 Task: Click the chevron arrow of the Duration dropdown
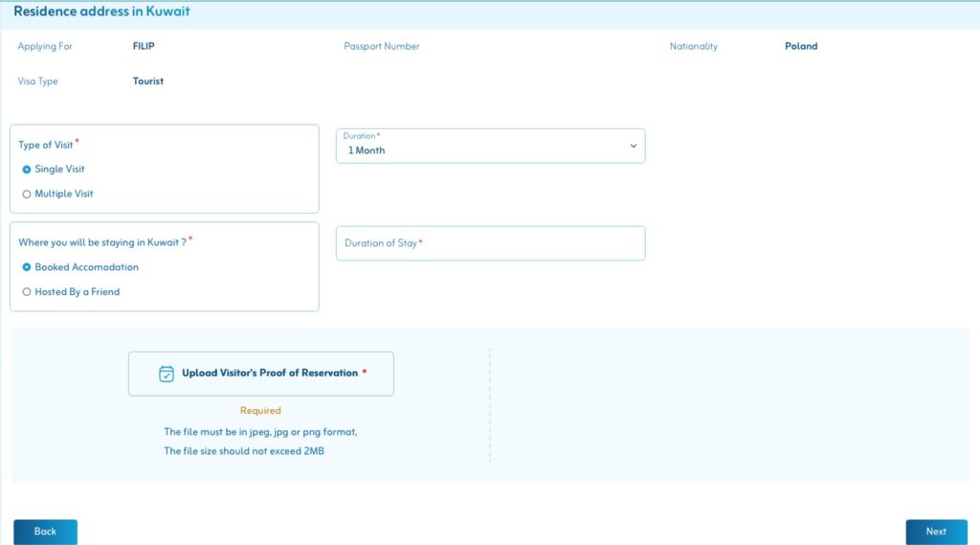coord(633,146)
